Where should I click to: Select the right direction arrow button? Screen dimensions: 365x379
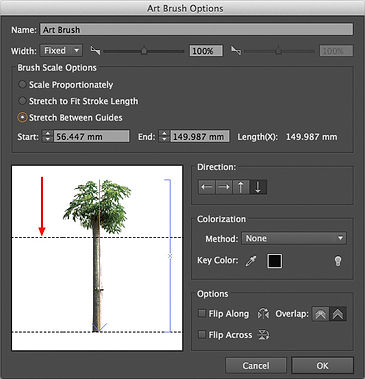[x=224, y=187]
